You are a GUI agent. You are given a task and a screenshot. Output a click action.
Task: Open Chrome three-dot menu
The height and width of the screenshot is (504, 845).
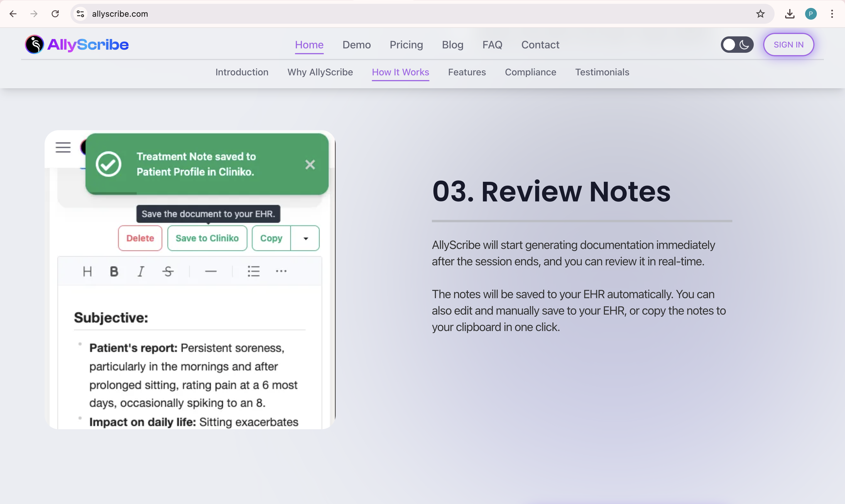832,14
